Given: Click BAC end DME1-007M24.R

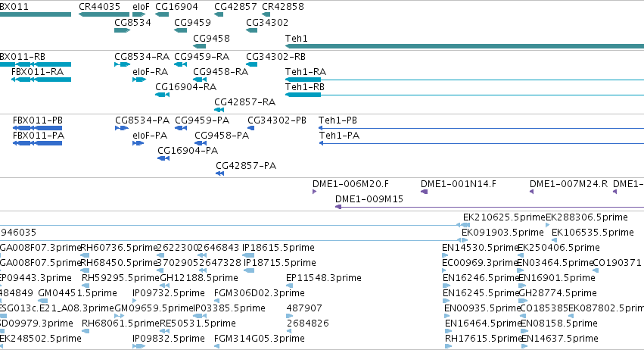Looking at the screenshot, I should 569,184.
